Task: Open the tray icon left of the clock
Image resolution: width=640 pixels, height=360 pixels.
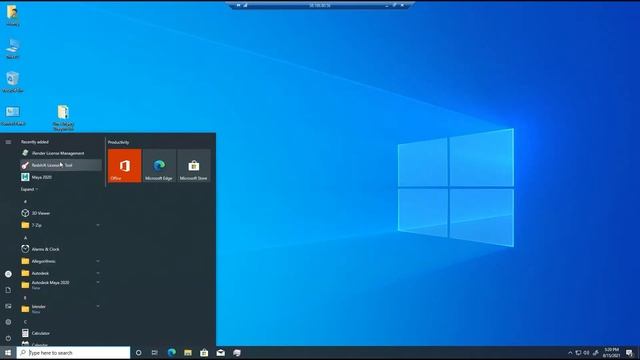Action: [596, 353]
